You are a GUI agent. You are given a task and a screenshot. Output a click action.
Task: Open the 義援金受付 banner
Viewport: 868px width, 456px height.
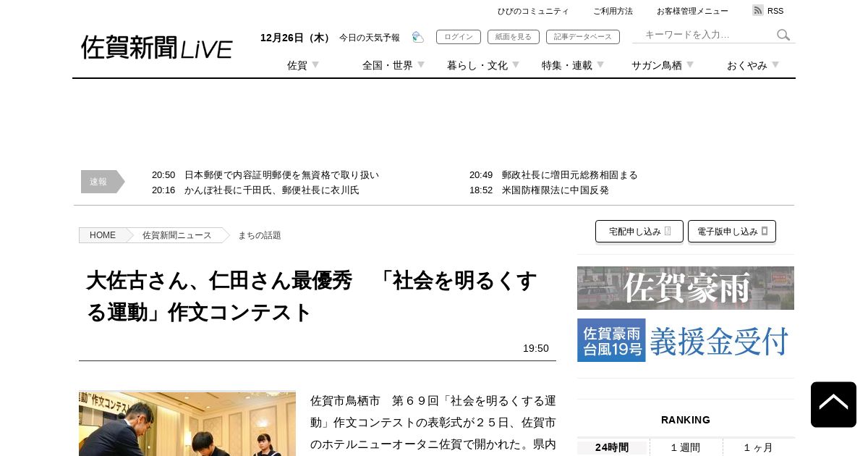tap(686, 340)
